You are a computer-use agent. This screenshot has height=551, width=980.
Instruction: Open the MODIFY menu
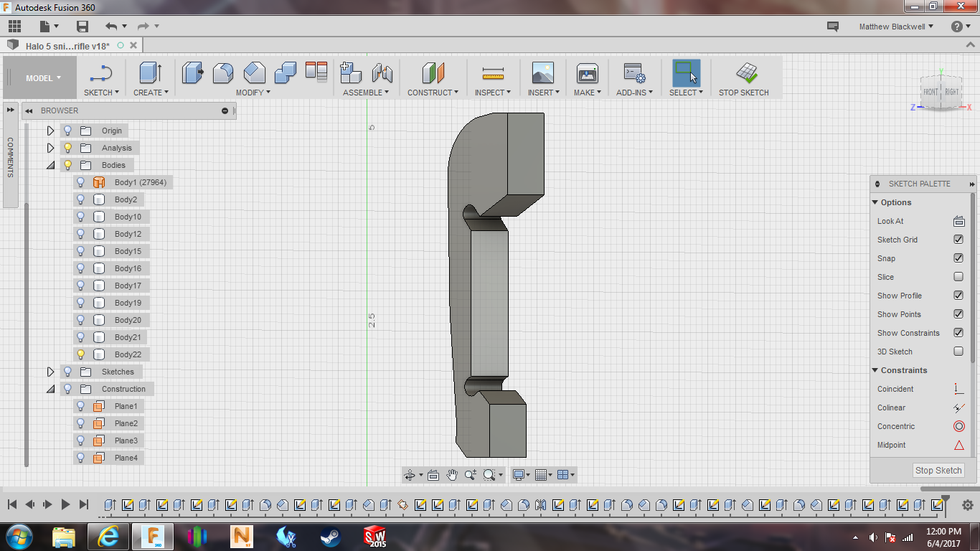click(x=253, y=93)
